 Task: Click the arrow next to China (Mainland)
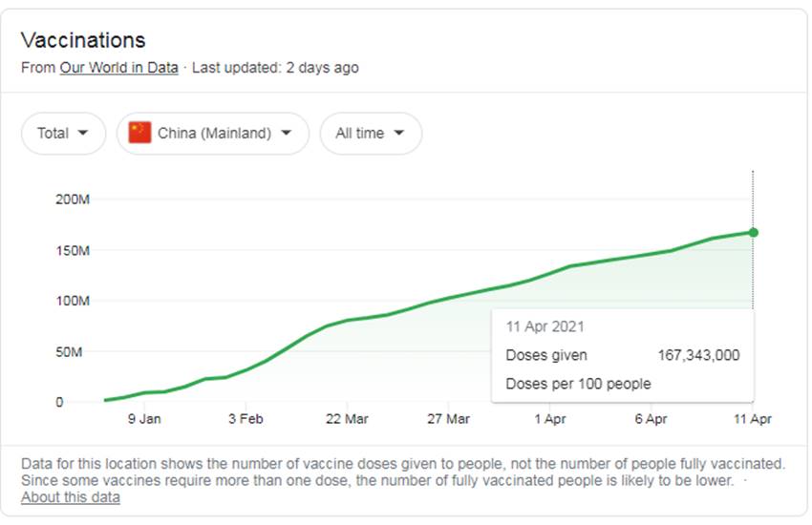(x=287, y=133)
